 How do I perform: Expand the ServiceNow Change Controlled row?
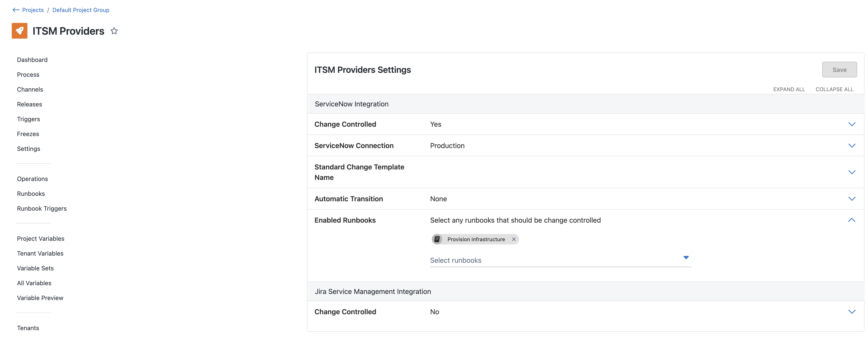(x=851, y=124)
